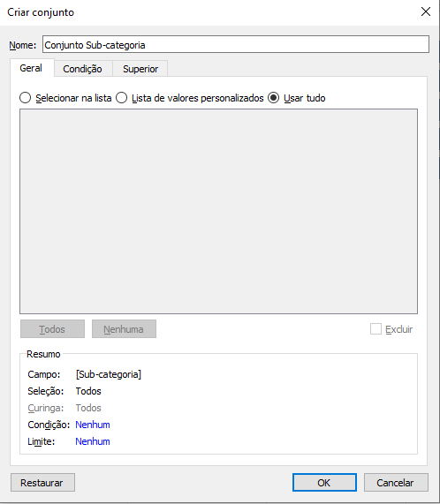Click the Seleção 'Todos' summary value
Image resolution: width=440 pixels, height=504 pixels.
(x=88, y=391)
